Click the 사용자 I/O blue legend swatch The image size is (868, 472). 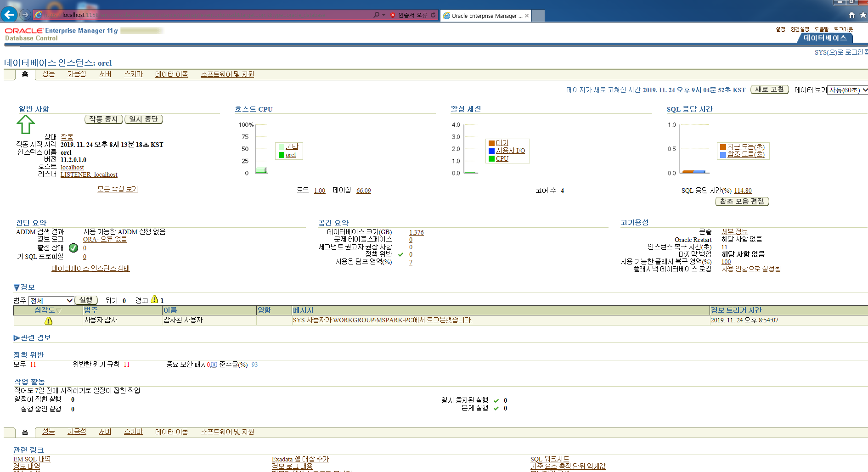[491, 151]
